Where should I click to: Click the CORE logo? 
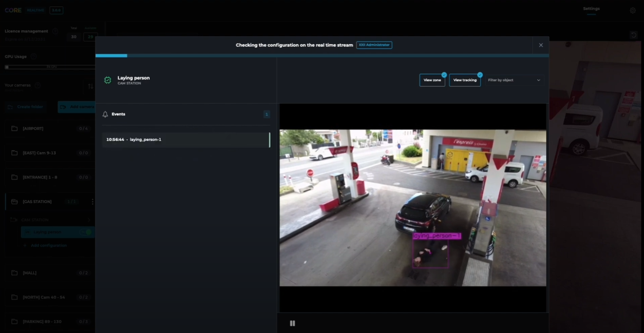click(13, 10)
